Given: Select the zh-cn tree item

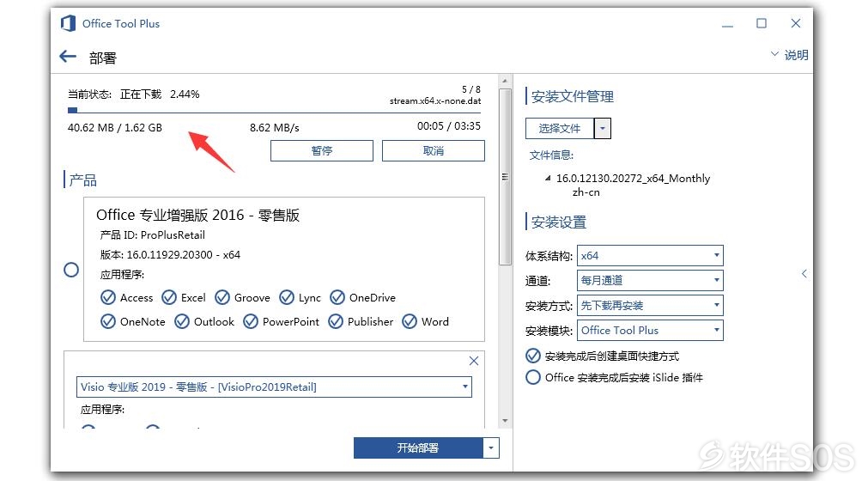Looking at the screenshot, I should tap(586, 192).
